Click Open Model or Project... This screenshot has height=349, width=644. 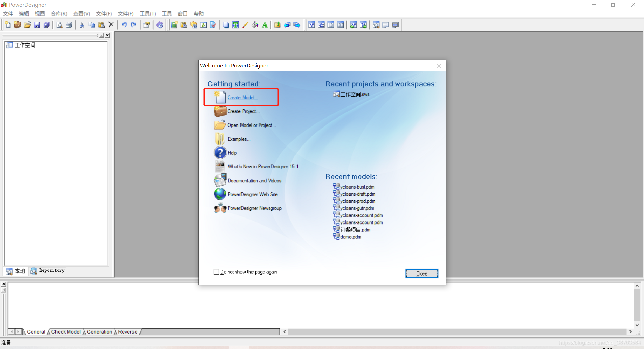252,125
